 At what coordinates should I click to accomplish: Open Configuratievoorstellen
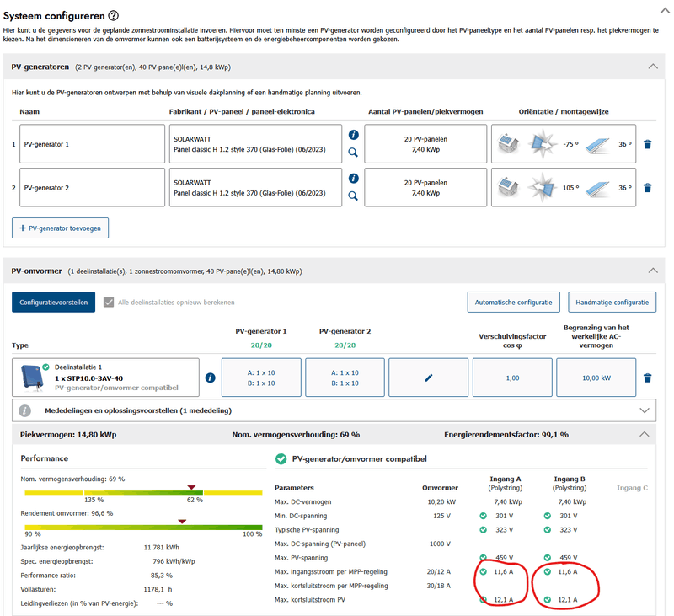click(53, 301)
